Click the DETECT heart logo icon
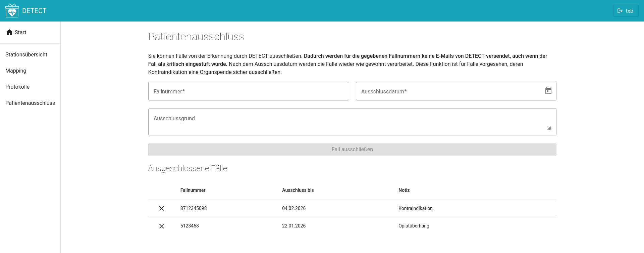This screenshot has height=253, width=644. tap(12, 11)
